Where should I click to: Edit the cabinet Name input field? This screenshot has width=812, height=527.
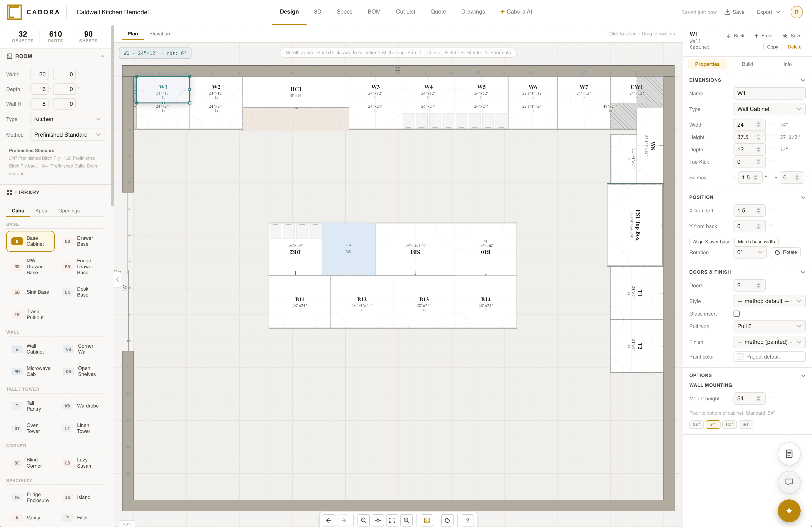pyautogui.click(x=769, y=93)
